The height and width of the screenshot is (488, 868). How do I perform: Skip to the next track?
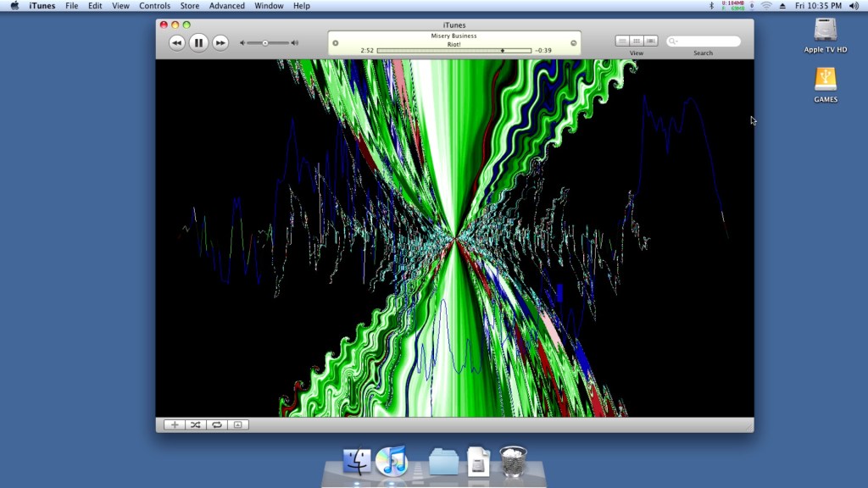[x=220, y=42]
